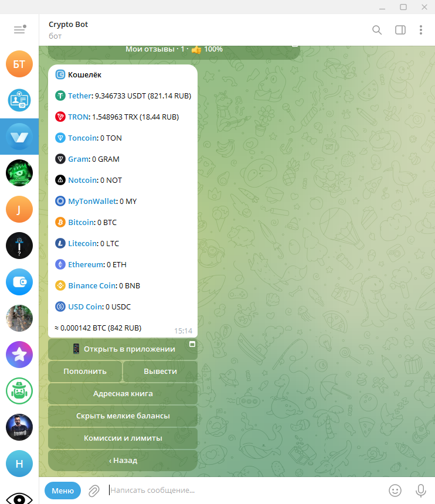Open the Notcoin link
The width and height of the screenshot is (435, 504).
[x=82, y=180]
